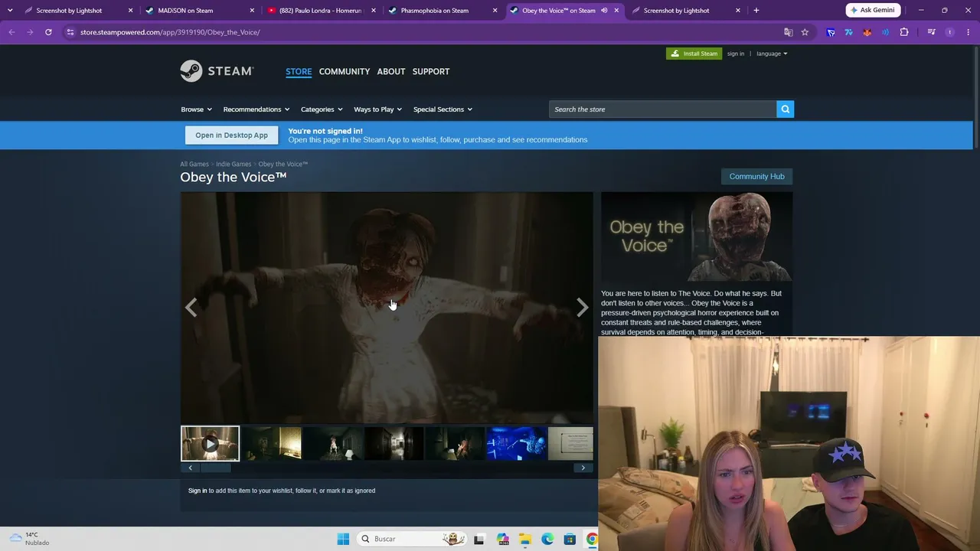Expand the Special Sections dropdown
980x551 pixels.
click(443, 109)
